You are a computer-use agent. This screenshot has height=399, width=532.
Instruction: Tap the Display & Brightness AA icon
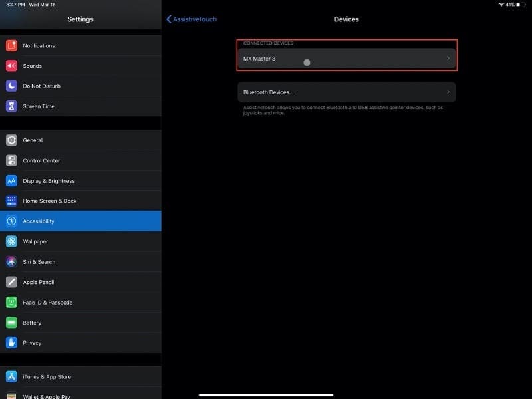click(11, 181)
